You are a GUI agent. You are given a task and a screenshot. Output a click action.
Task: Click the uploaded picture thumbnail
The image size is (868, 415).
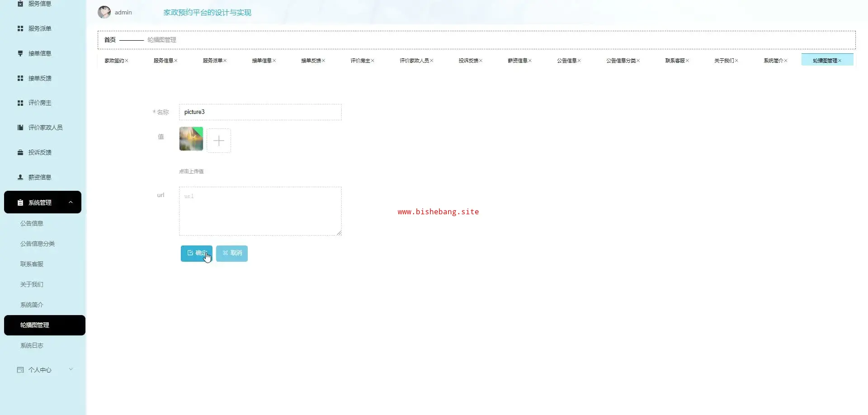[x=191, y=139]
